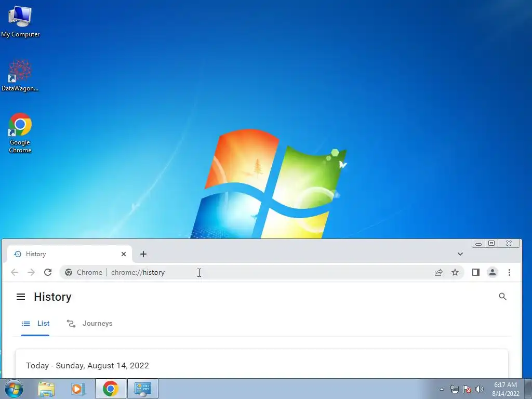The height and width of the screenshot is (399, 532).
Task: Click the History page title text
Action: (x=52, y=297)
